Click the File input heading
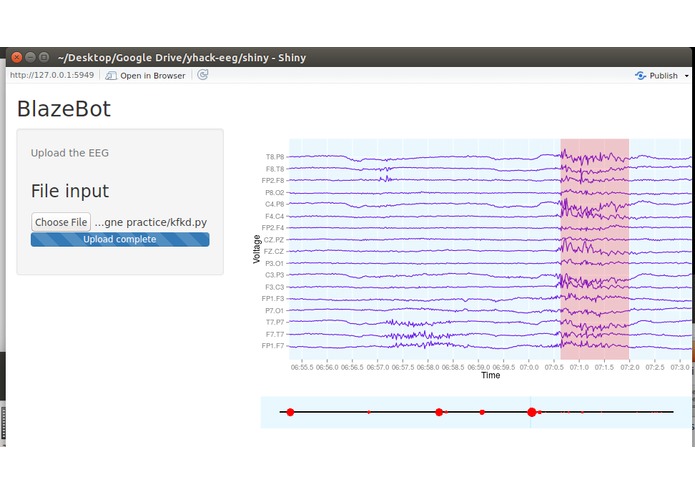Viewport: 695px width, 494px height. click(70, 191)
